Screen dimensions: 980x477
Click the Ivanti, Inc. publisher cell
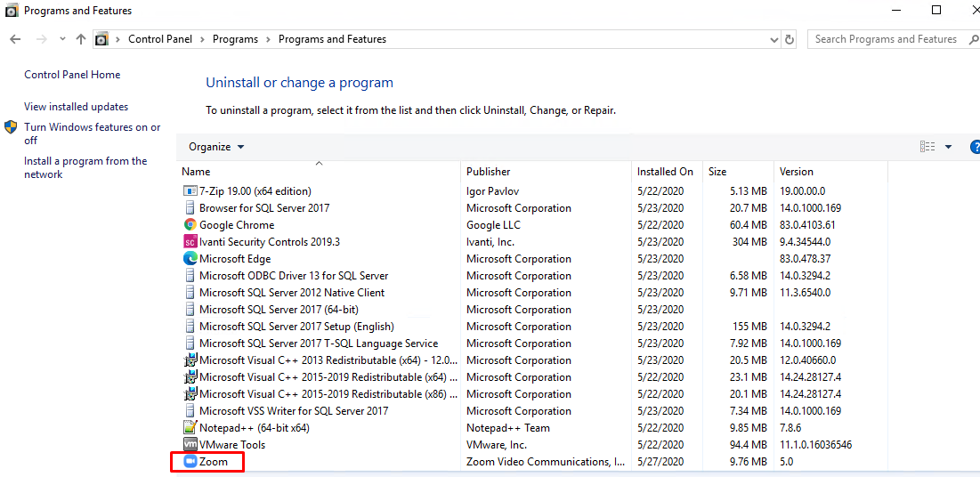490,241
